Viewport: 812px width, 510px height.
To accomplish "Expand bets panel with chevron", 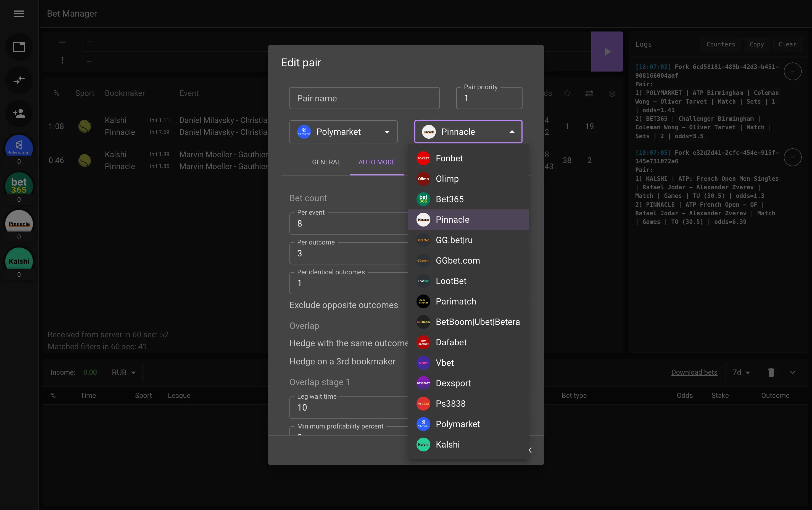I will (793, 372).
